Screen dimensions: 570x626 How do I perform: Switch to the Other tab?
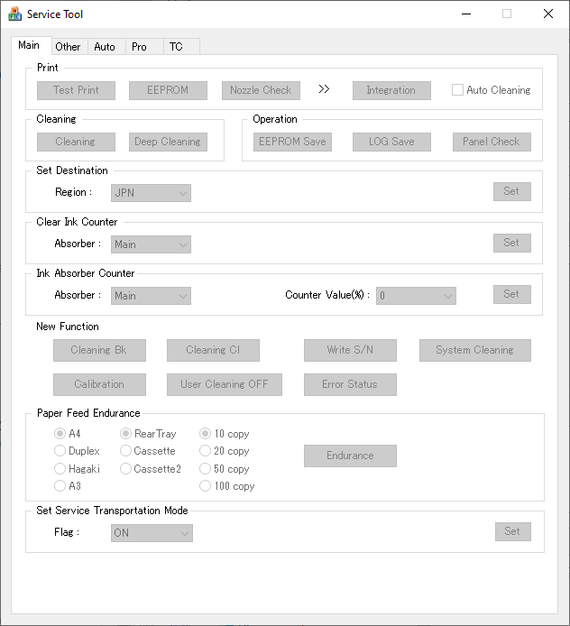point(68,47)
